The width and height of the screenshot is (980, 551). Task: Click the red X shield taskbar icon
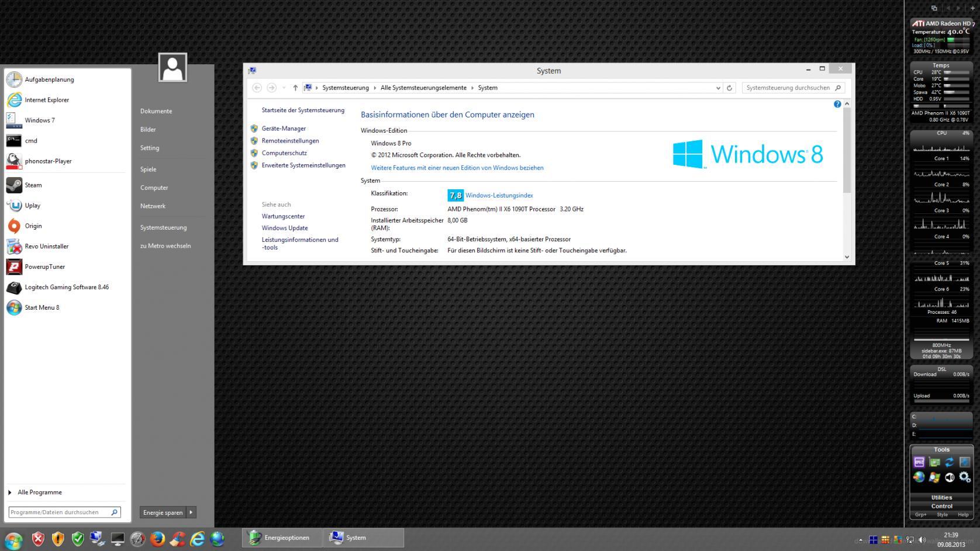38,539
